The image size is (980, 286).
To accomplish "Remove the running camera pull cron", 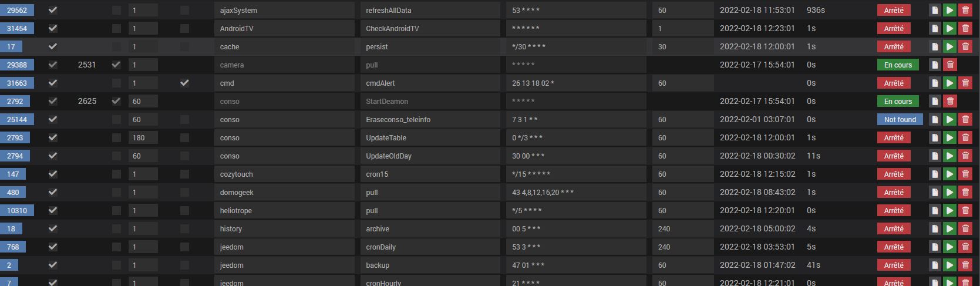I will [x=949, y=65].
